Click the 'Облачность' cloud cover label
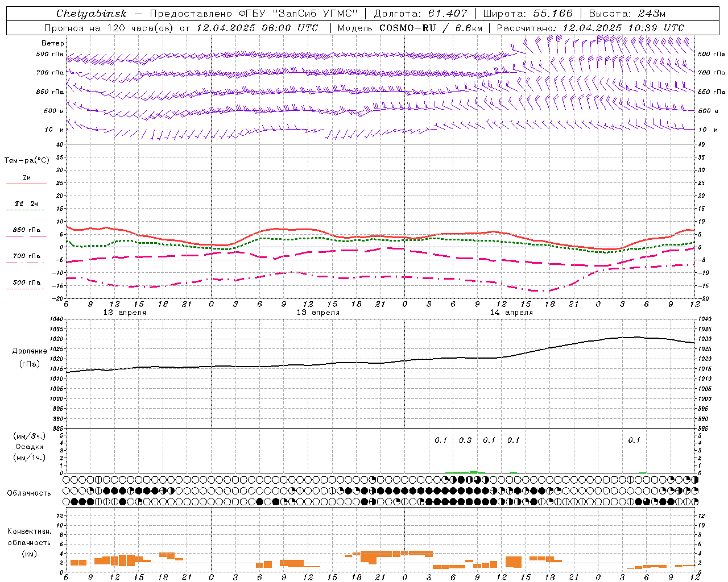The width and height of the screenshot is (728, 582). coord(29,493)
